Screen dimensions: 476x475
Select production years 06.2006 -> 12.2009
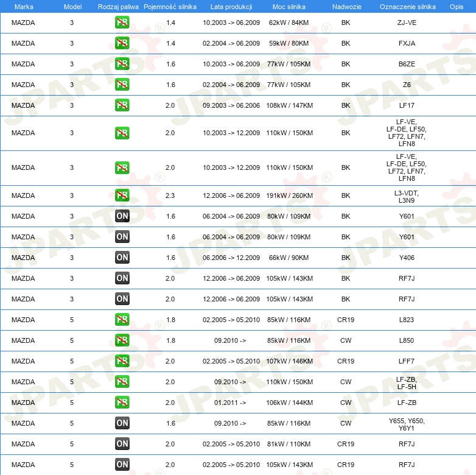click(231, 258)
